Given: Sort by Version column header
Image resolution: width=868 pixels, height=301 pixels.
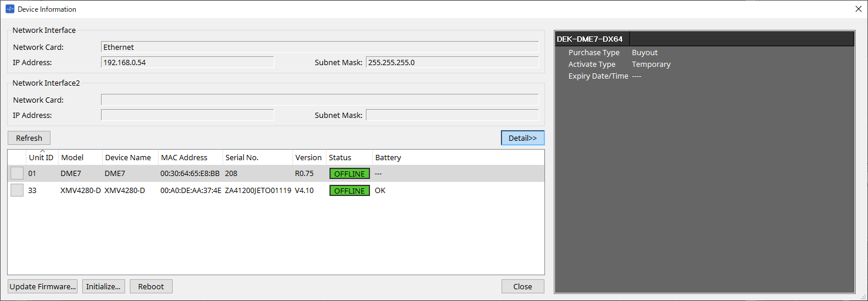Looking at the screenshot, I should coord(309,157).
